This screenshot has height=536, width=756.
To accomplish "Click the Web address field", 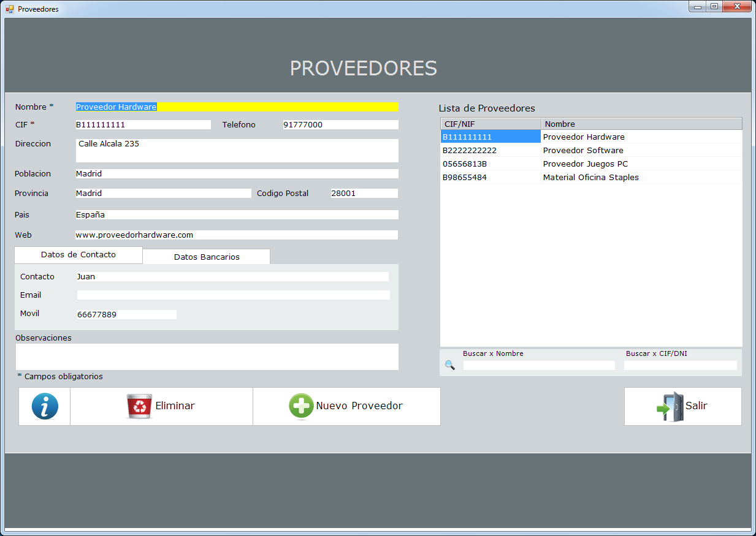I will tap(236, 235).
